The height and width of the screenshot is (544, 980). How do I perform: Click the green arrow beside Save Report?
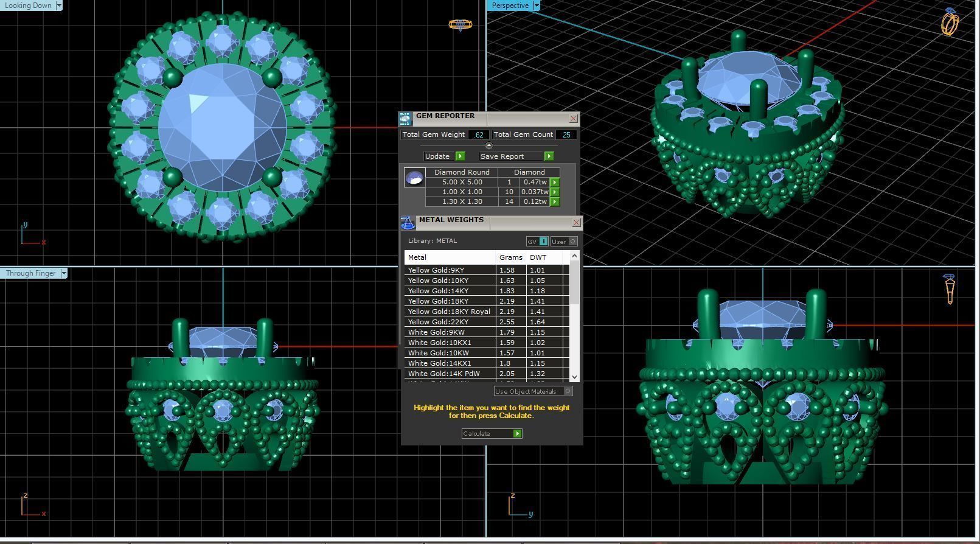[x=549, y=156]
